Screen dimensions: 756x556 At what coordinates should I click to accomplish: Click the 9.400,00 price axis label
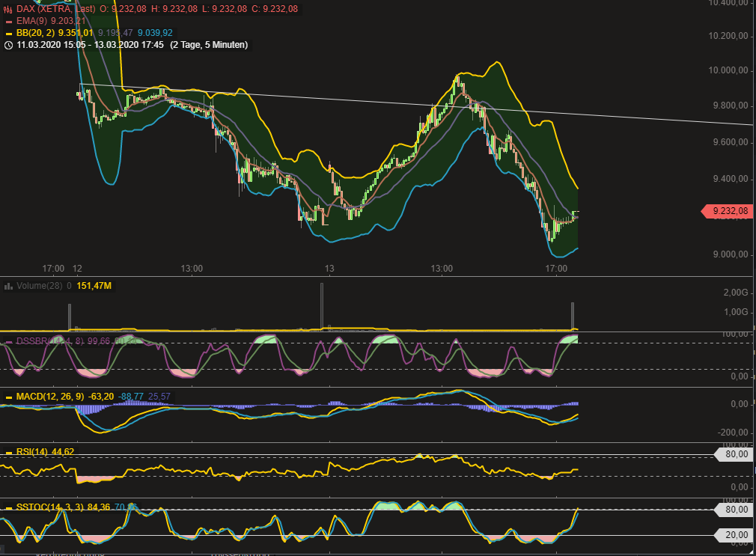coord(731,179)
